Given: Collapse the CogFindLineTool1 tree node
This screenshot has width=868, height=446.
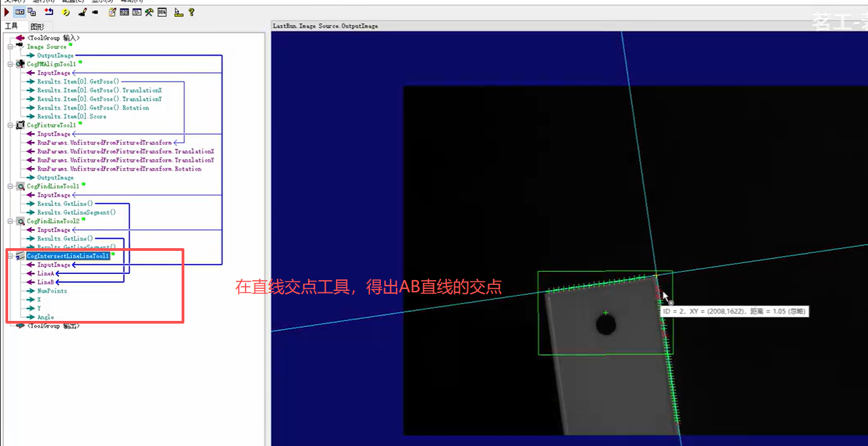Looking at the screenshot, I should pos(10,186).
